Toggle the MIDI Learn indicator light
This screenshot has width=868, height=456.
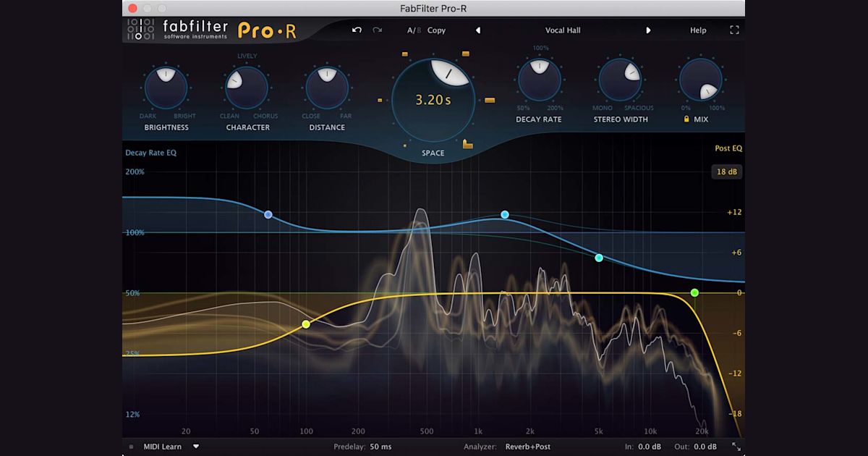132,447
